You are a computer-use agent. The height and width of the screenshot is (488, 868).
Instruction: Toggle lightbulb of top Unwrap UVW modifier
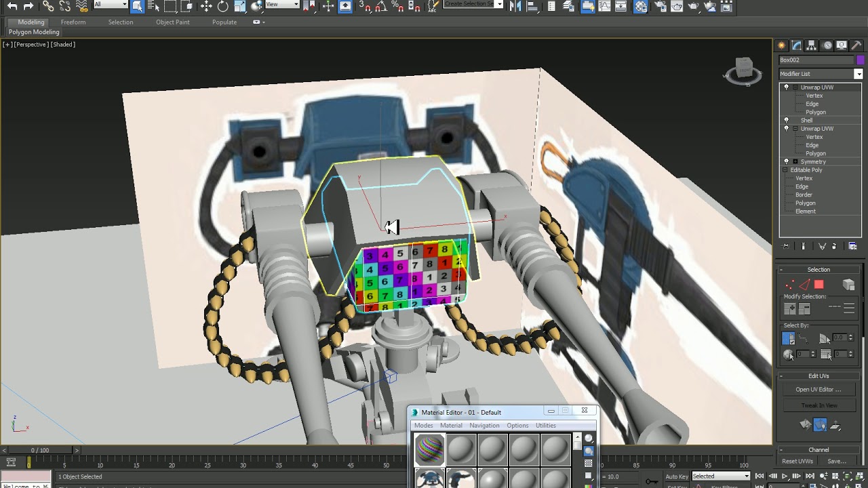click(x=786, y=87)
